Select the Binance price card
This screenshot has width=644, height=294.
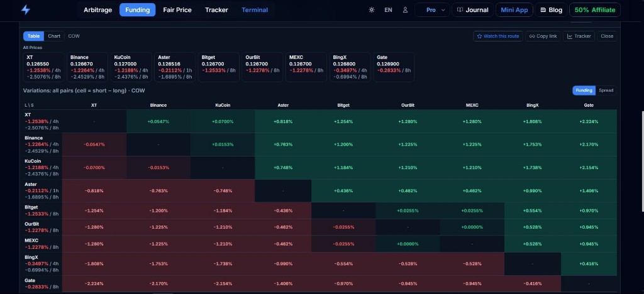point(87,67)
